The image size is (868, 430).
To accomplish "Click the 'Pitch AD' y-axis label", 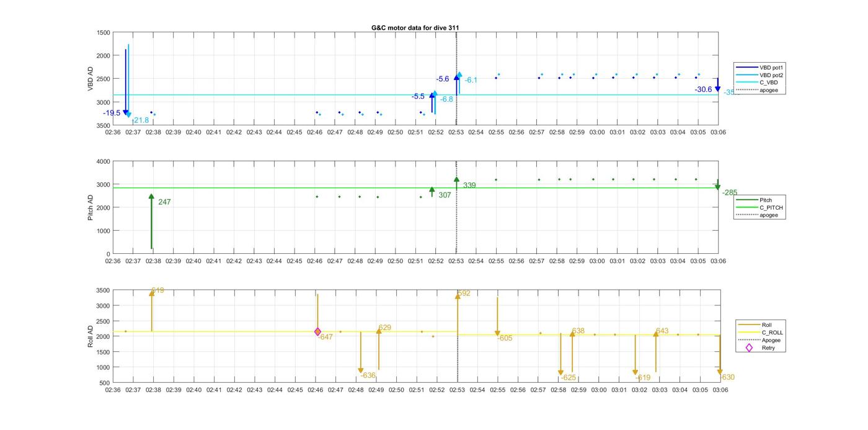I will (x=91, y=208).
